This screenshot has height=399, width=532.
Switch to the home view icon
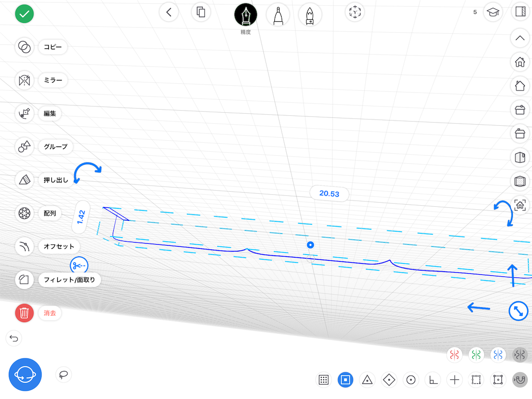[520, 62]
